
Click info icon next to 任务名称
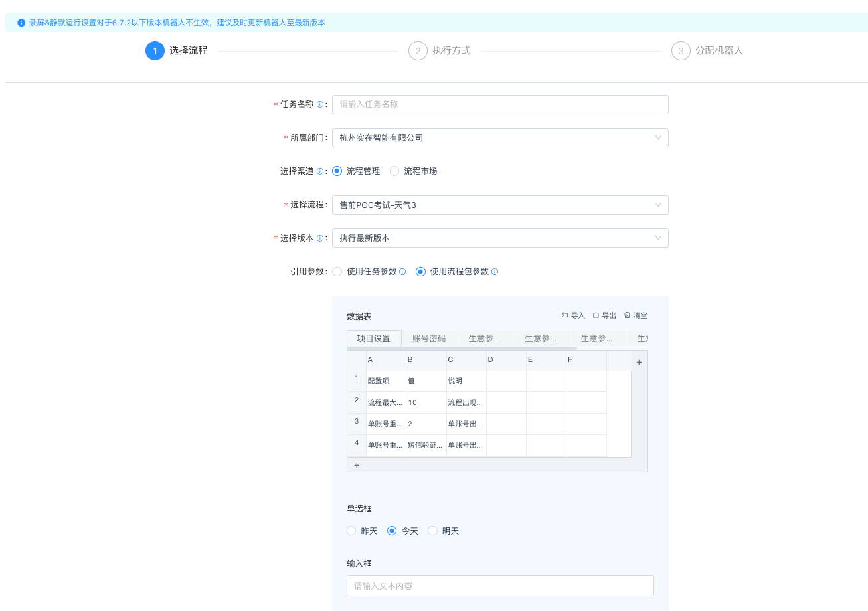tap(320, 104)
